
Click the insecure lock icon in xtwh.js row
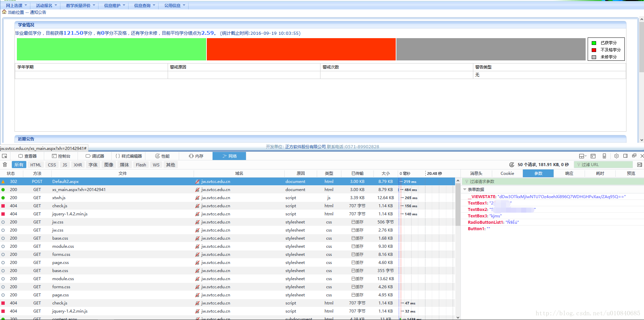click(x=197, y=198)
